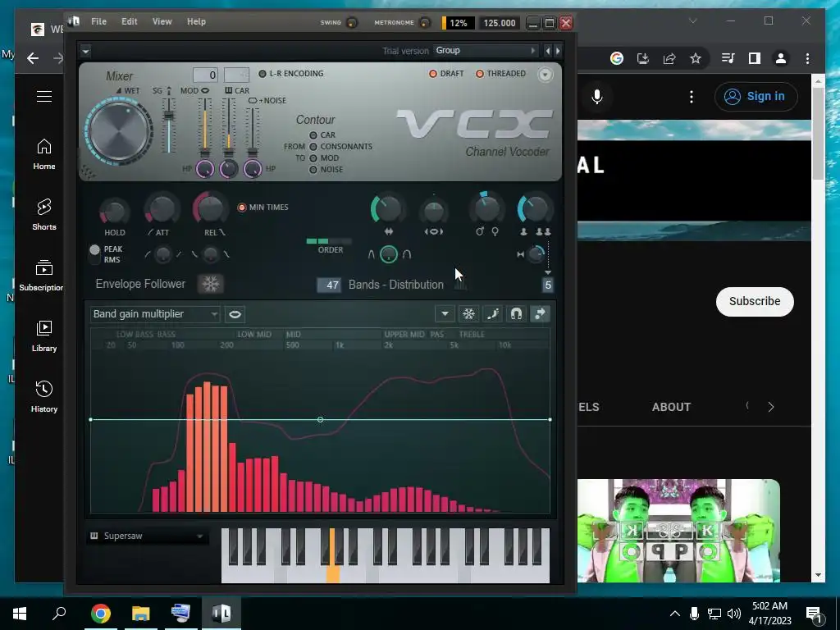Open plugin options arrow at top left

click(85, 51)
